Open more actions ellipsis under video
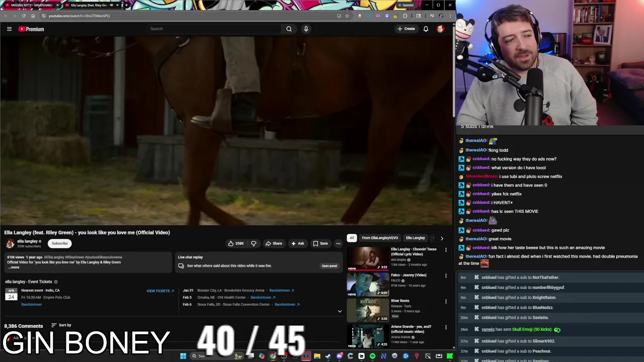This screenshot has height=362, width=644. (338, 243)
